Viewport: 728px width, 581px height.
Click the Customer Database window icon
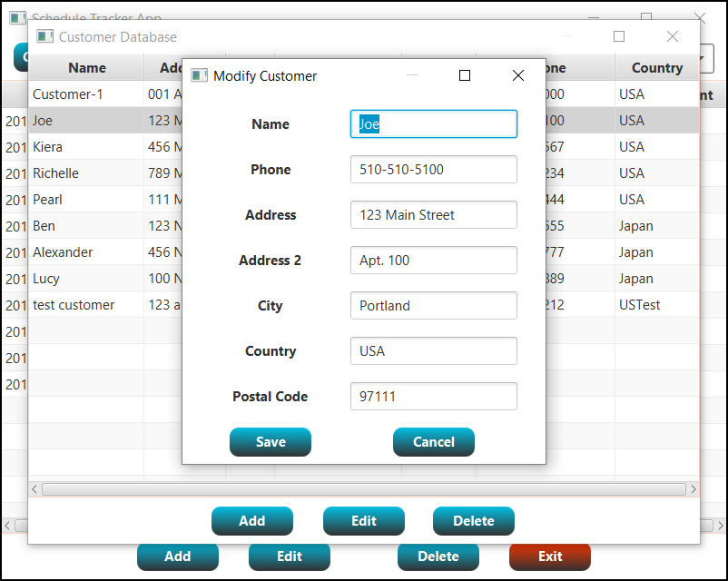[44, 36]
